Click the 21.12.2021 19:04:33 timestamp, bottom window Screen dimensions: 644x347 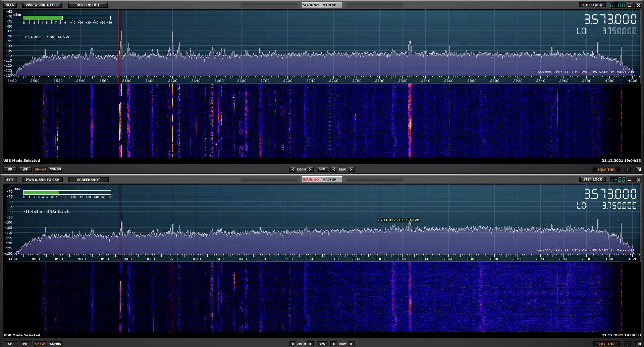click(x=621, y=335)
